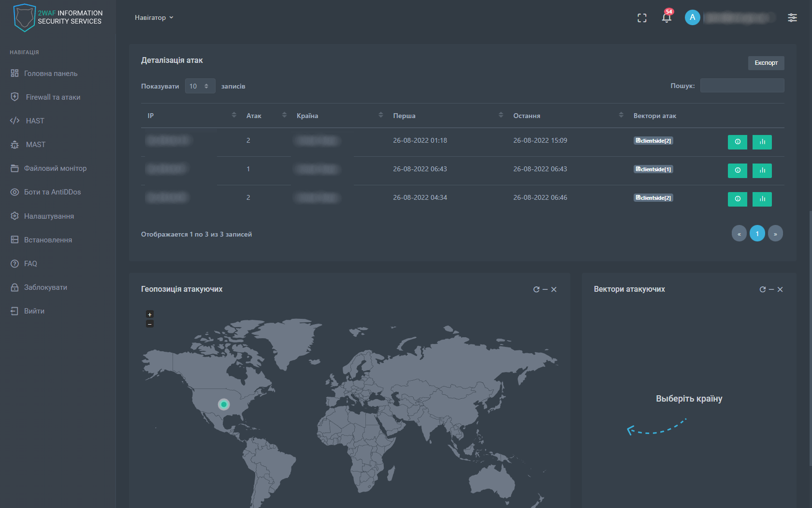This screenshot has width=812, height=508.
Task: Click the Пошук search field
Action: pos(742,85)
